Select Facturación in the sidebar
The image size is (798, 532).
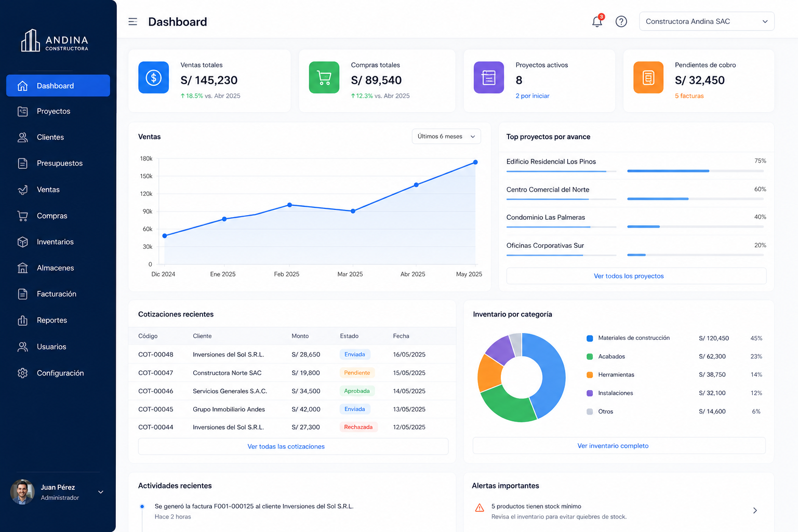coord(58,294)
